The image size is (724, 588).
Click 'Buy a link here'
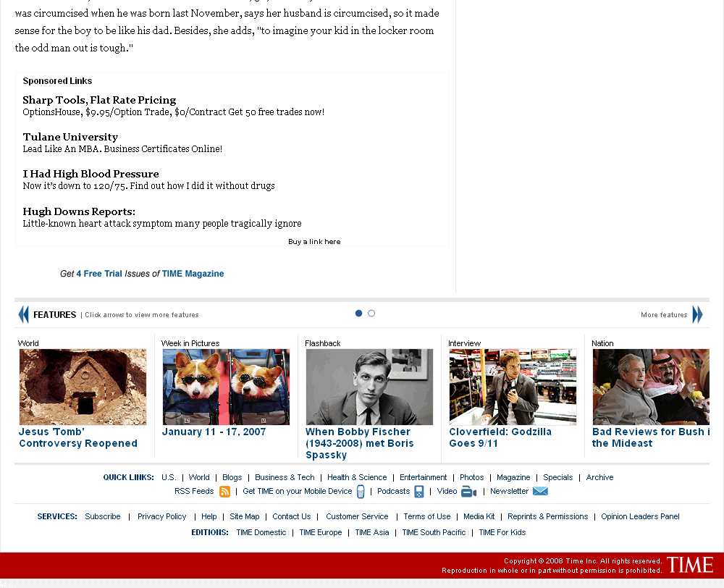(314, 242)
